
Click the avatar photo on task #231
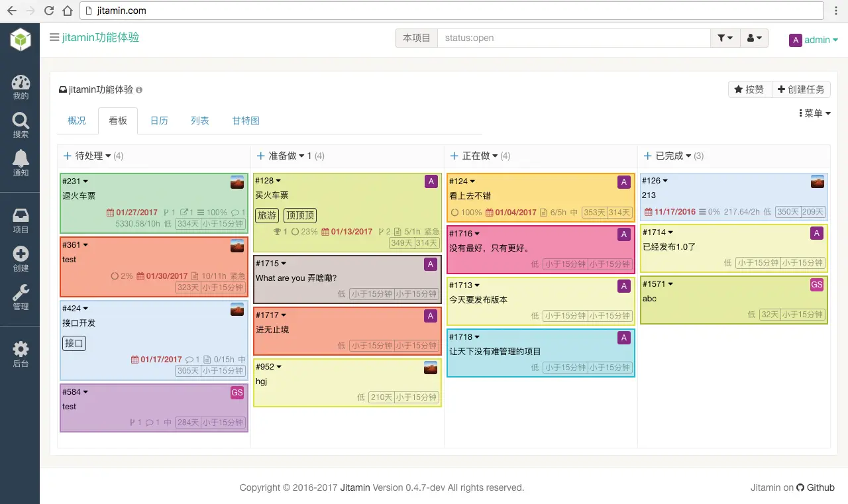tap(237, 182)
